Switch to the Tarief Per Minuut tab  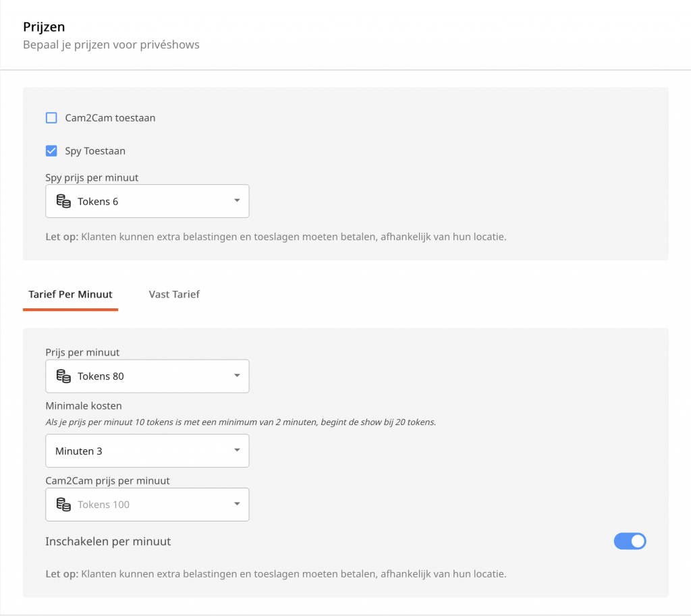[70, 294]
